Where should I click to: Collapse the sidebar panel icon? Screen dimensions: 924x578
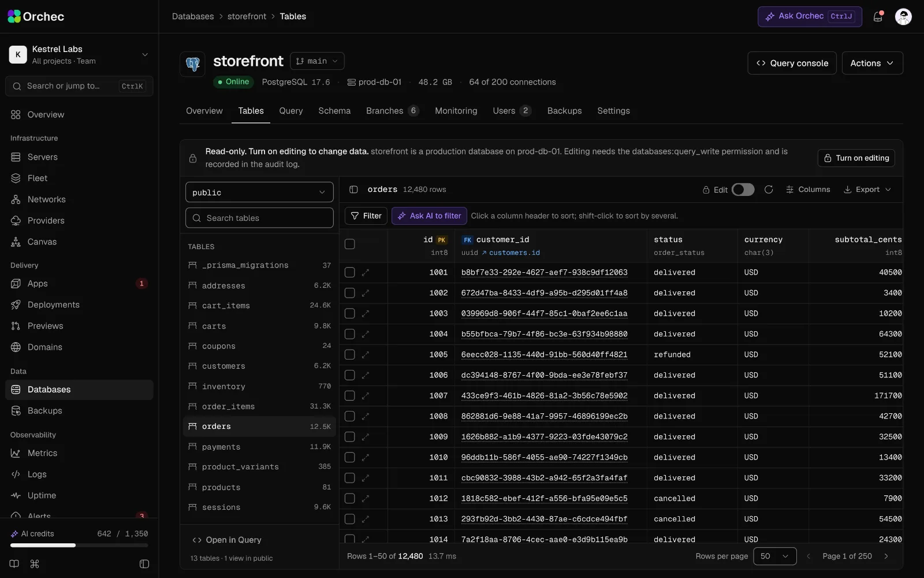coord(144,564)
